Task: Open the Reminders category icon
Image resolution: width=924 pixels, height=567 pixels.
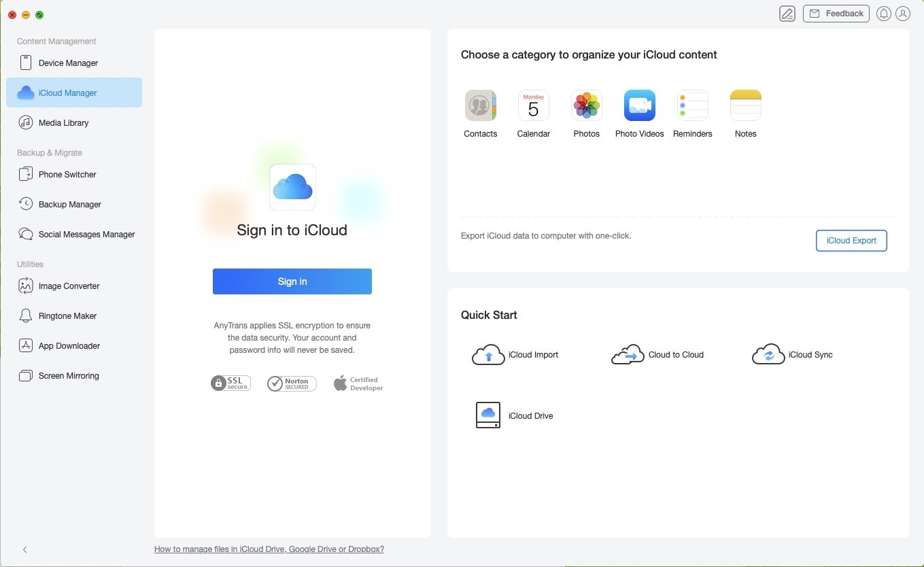Action: [693, 105]
